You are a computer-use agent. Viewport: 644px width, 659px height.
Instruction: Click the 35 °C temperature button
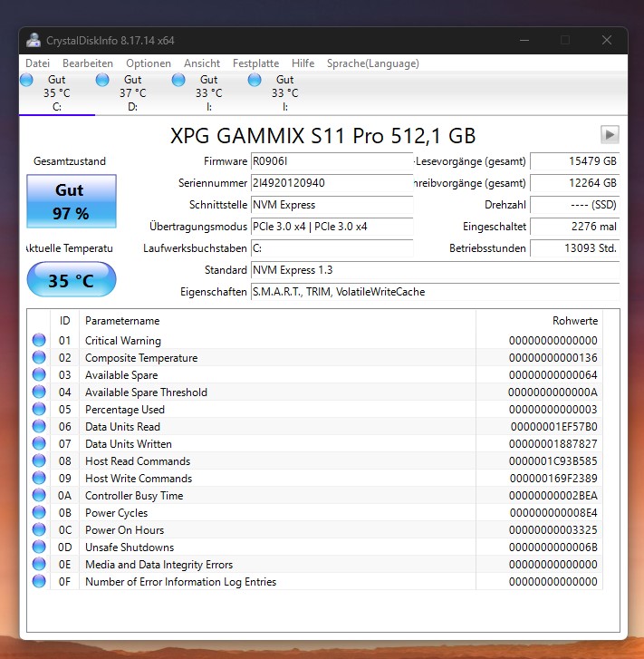[72, 279]
